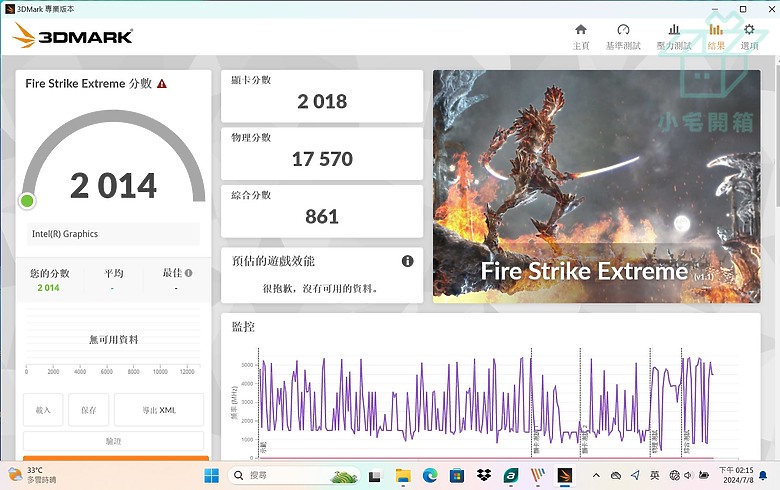Select the 物理分數 score 17 570
Screen dimensions: 780x490
click(322, 159)
